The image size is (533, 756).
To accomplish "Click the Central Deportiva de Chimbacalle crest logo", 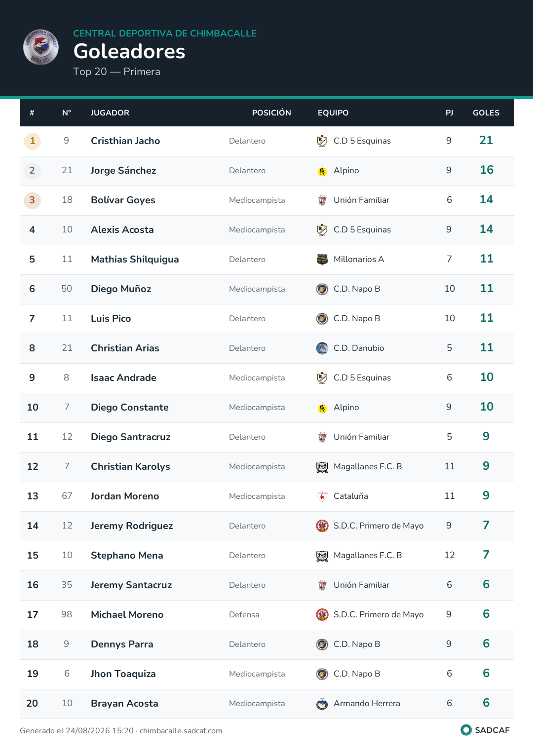I will click(x=41, y=47).
